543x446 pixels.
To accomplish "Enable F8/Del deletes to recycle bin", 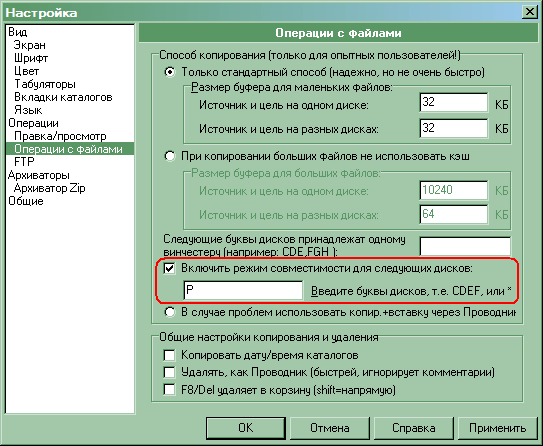I will [x=169, y=390].
